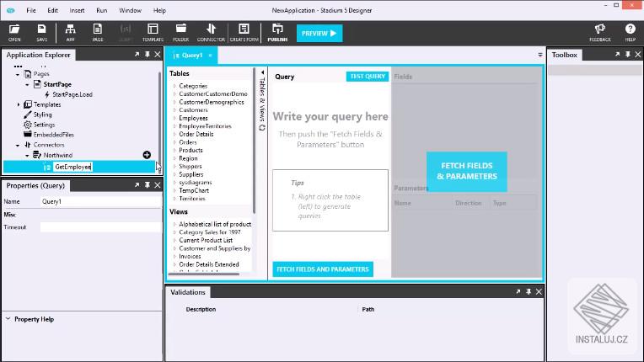Click the Save toolbar icon

click(42, 33)
